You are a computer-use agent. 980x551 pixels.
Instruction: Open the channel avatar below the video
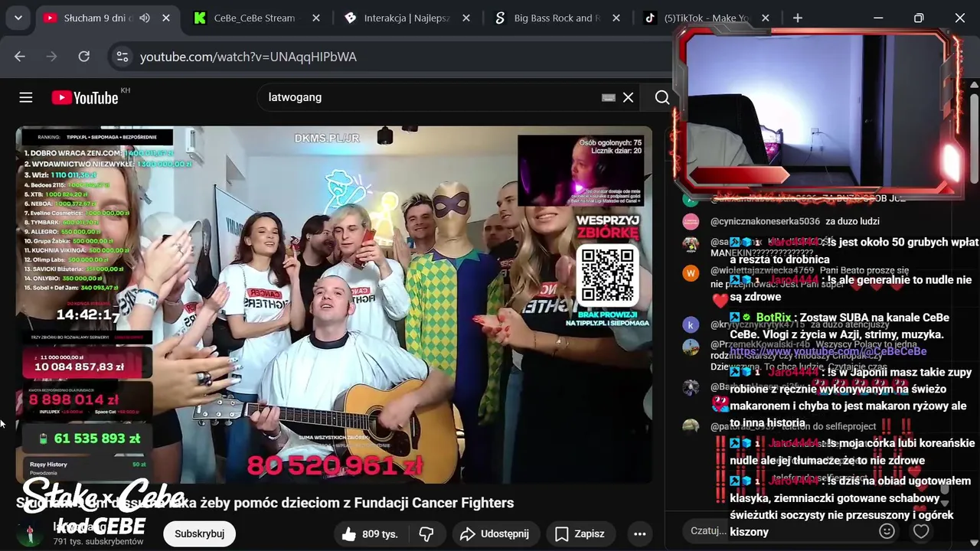30,533
